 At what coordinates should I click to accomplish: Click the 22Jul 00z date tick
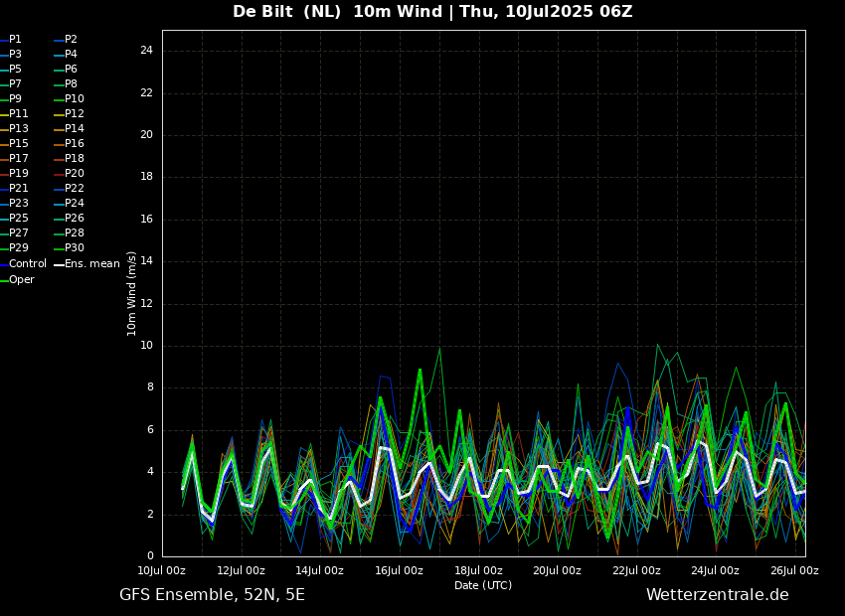pos(636,571)
